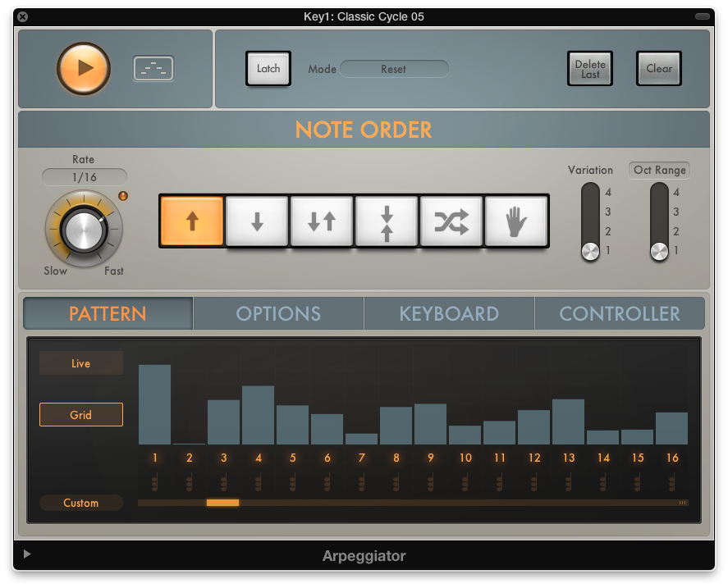Viewport: 728px width, 588px height.
Task: Open the Rate 1/16 value menu
Action: tap(84, 177)
